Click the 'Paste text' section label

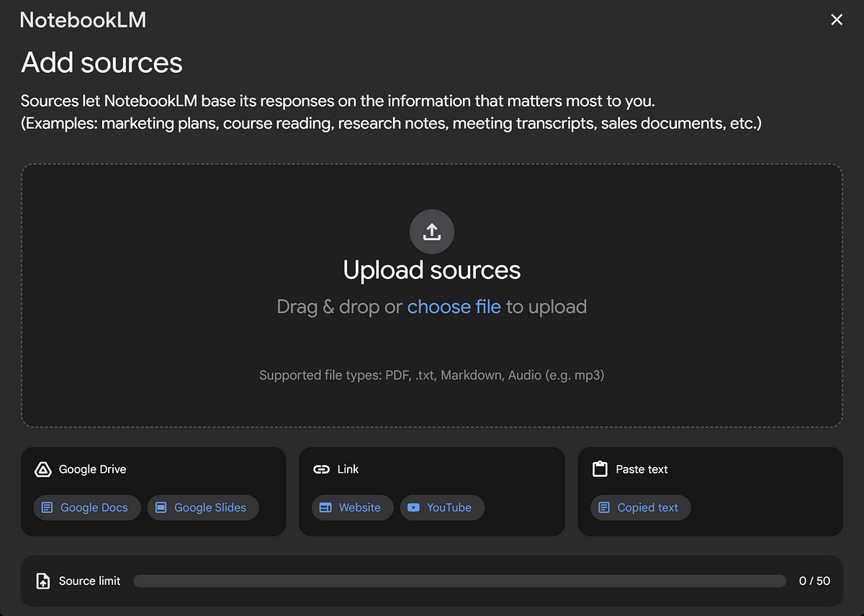(x=642, y=469)
